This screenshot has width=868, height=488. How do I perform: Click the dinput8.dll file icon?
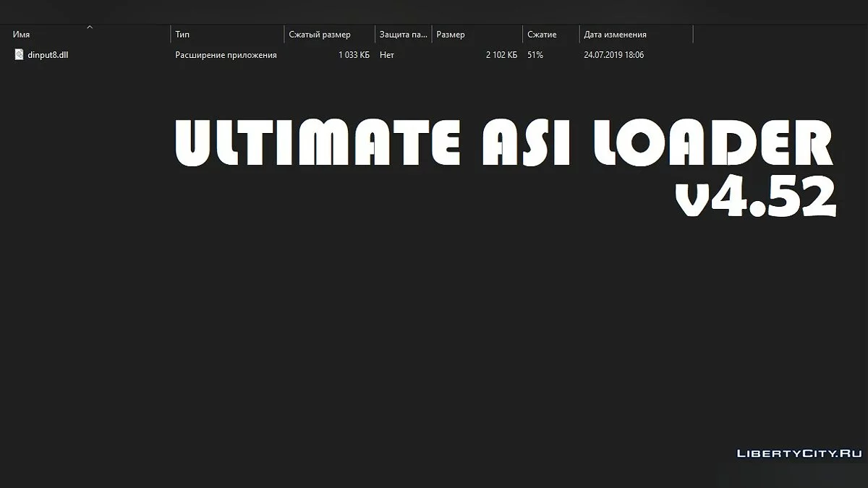[20, 55]
